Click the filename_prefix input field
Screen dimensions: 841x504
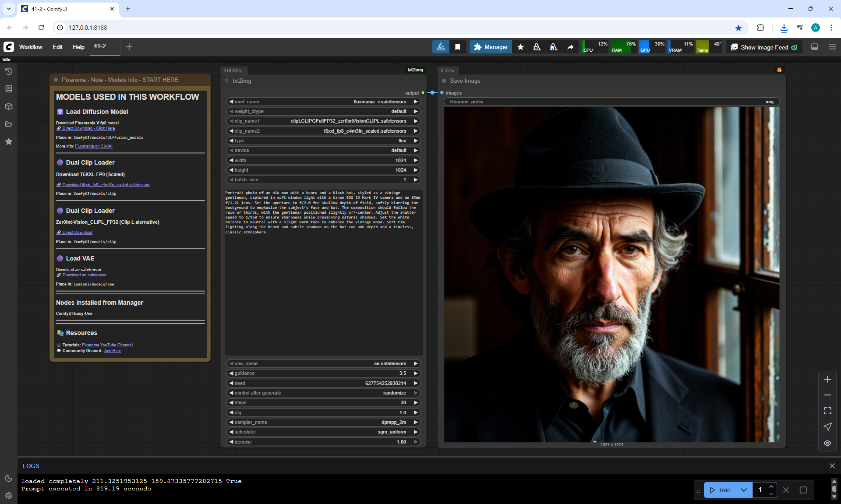611,102
